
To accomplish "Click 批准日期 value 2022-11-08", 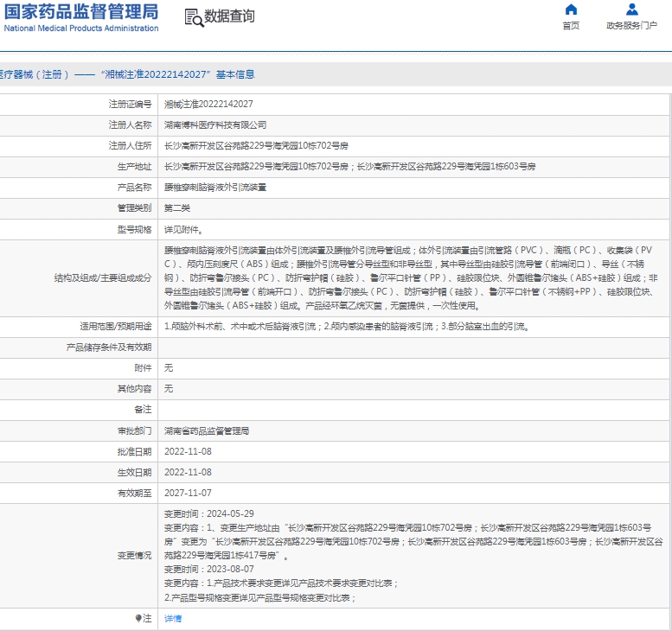I will [x=188, y=451].
